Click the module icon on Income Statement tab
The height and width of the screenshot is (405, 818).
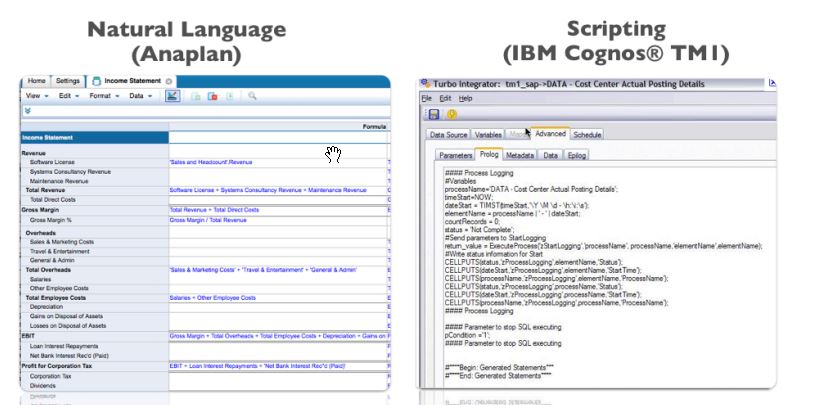click(96, 81)
